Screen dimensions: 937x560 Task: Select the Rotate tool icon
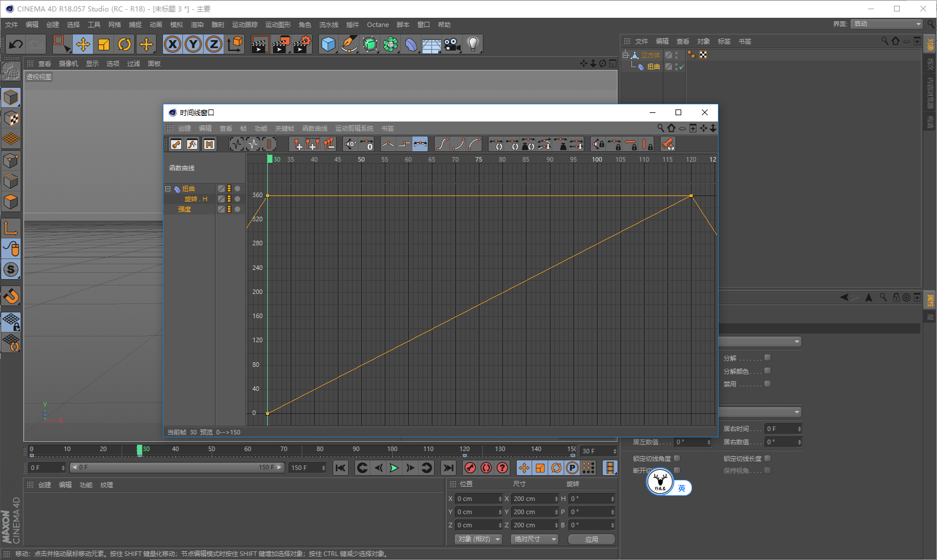tap(124, 44)
